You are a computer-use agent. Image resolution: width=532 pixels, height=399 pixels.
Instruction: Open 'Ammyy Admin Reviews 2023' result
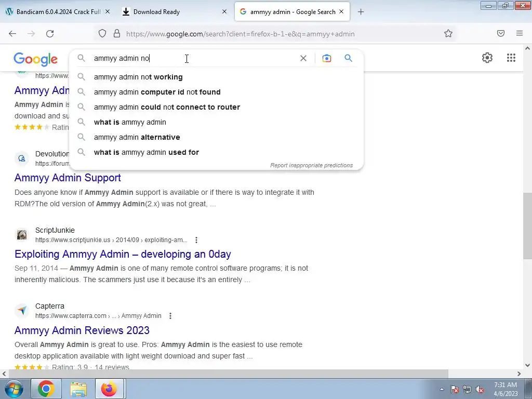[82, 330]
